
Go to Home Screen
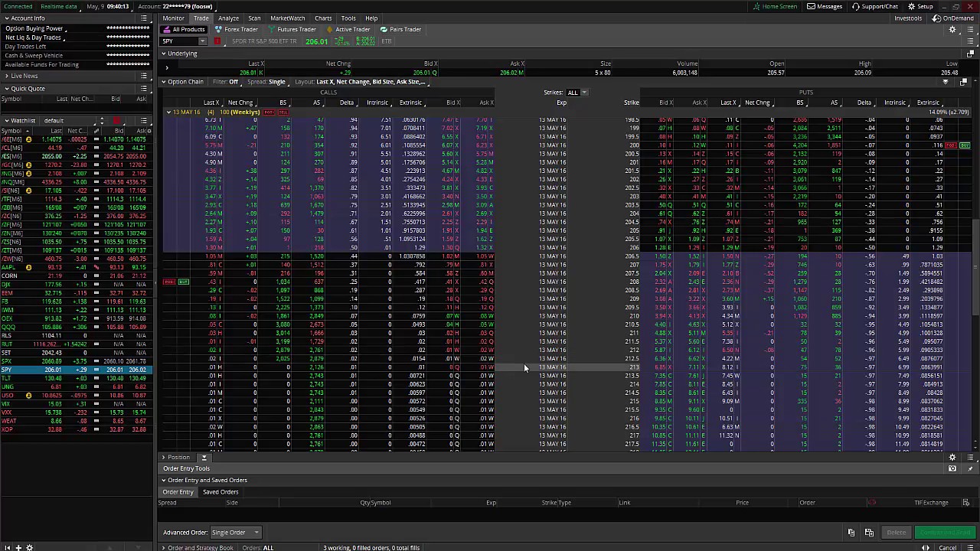click(775, 6)
